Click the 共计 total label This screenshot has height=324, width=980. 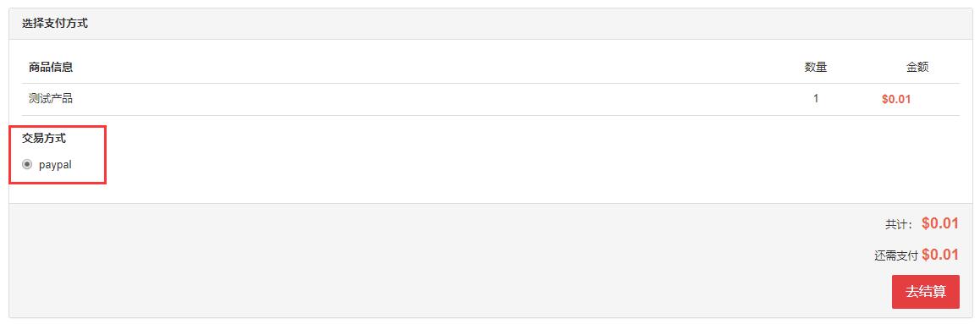point(900,224)
